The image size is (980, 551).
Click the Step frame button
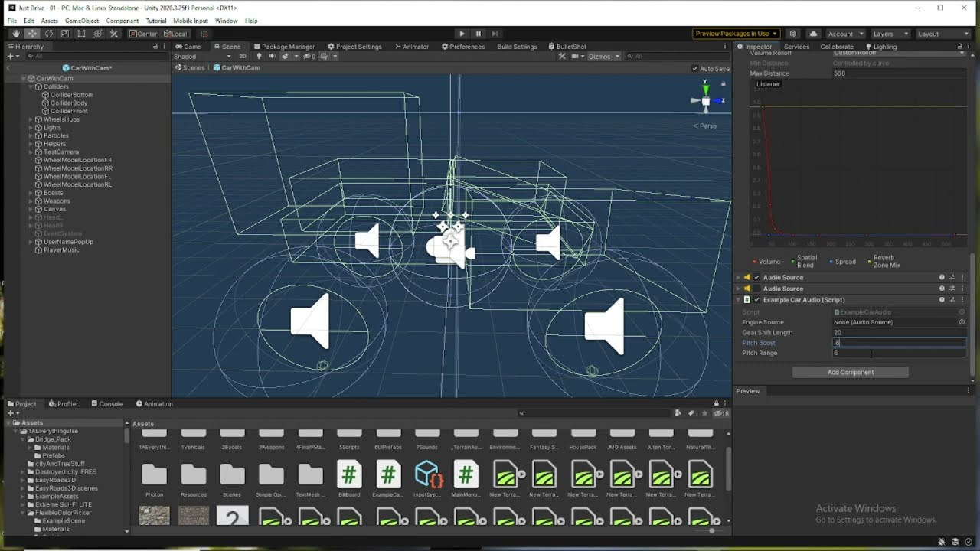(x=495, y=34)
